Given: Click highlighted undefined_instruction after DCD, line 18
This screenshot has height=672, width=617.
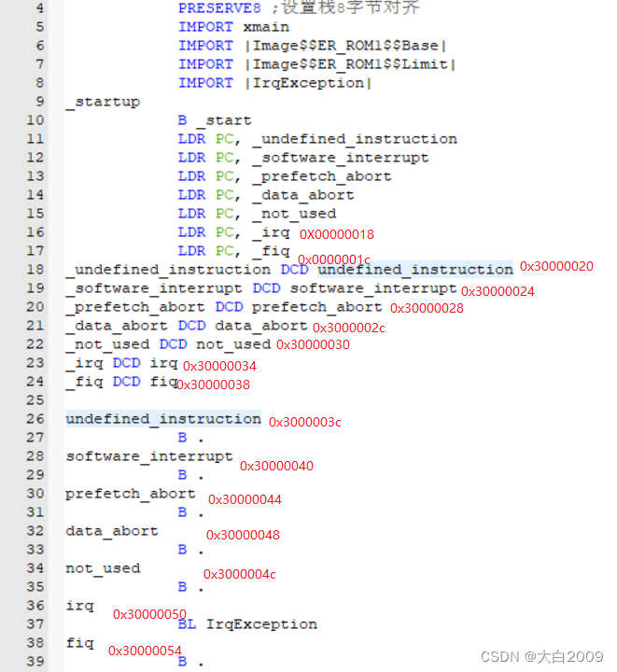Looking at the screenshot, I should (x=415, y=270).
